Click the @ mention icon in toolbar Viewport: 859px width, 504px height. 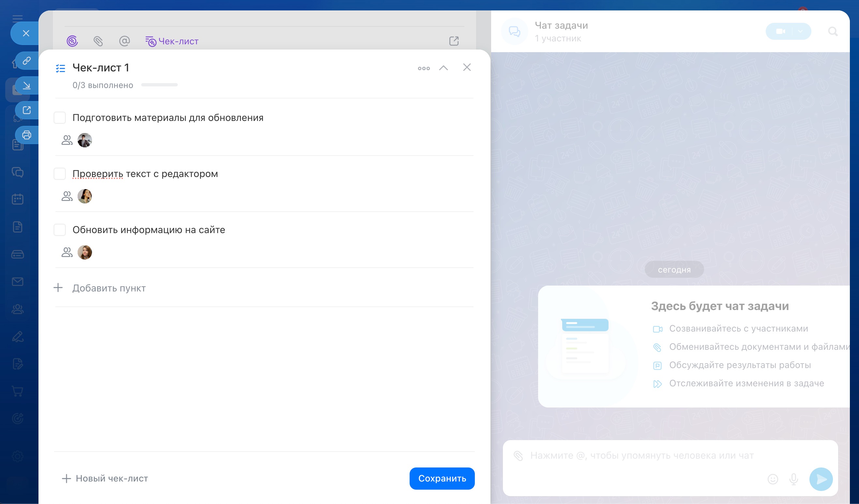[125, 41]
